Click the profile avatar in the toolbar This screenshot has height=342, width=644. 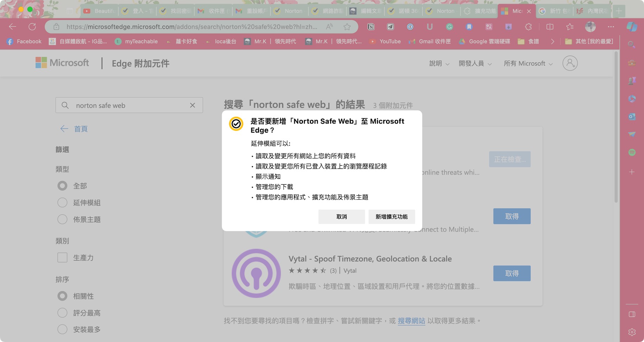click(590, 27)
